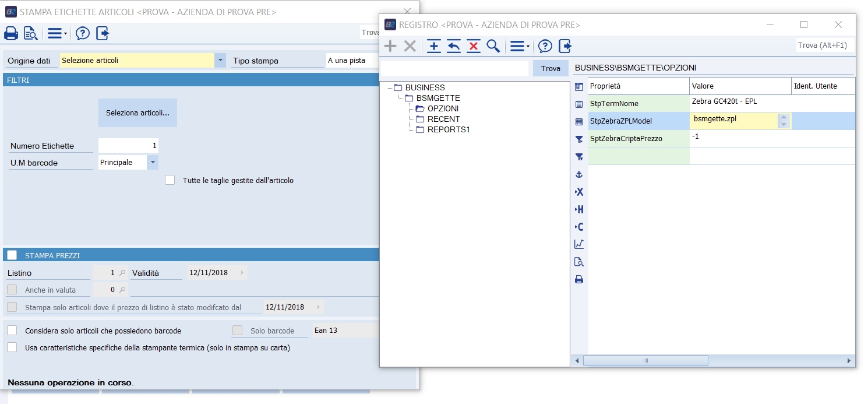Screen dimensions: 868x404
Task: Tick 'Considera solo articoli che possiedono barcode'
Action: point(12,331)
